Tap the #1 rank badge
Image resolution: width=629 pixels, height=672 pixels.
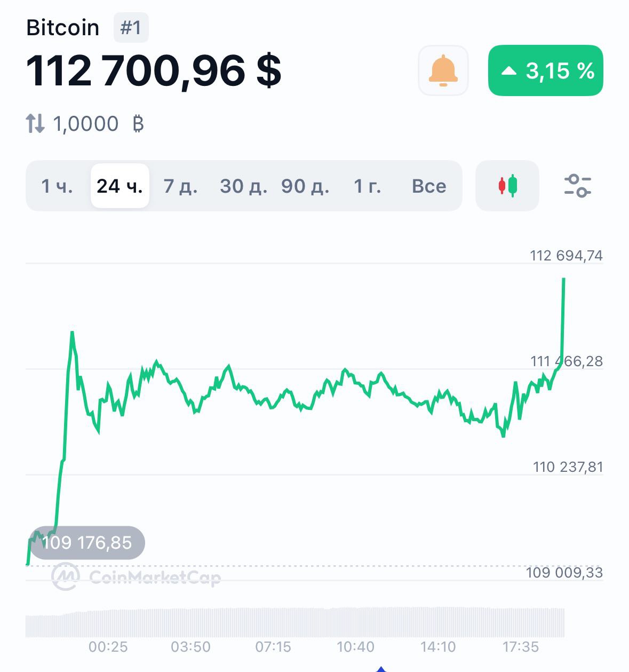point(131,28)
